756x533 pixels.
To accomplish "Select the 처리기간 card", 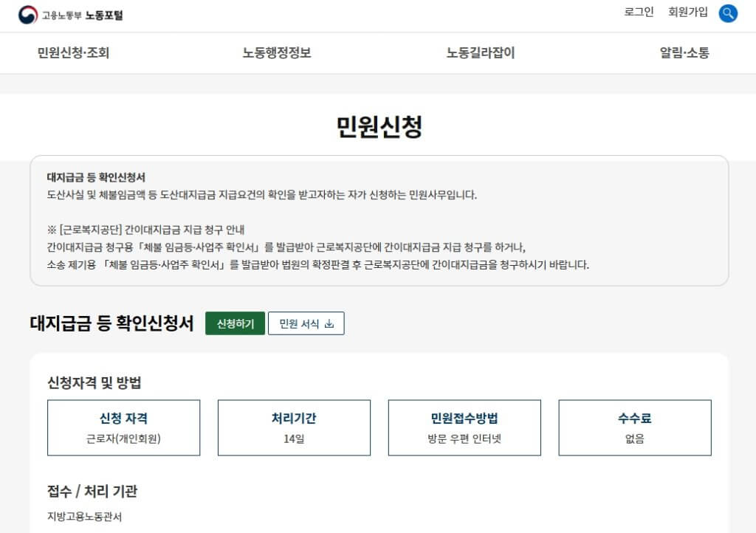I will pos(294,427).
